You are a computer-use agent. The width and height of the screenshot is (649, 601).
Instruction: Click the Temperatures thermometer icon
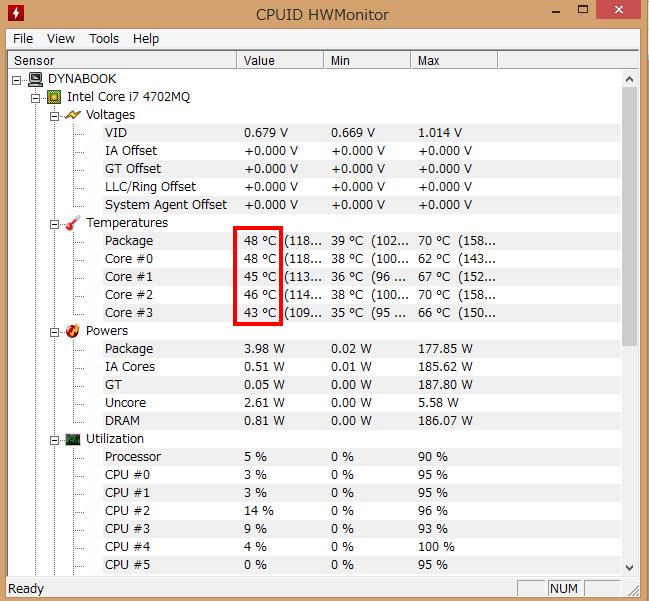tap(73, 223)
